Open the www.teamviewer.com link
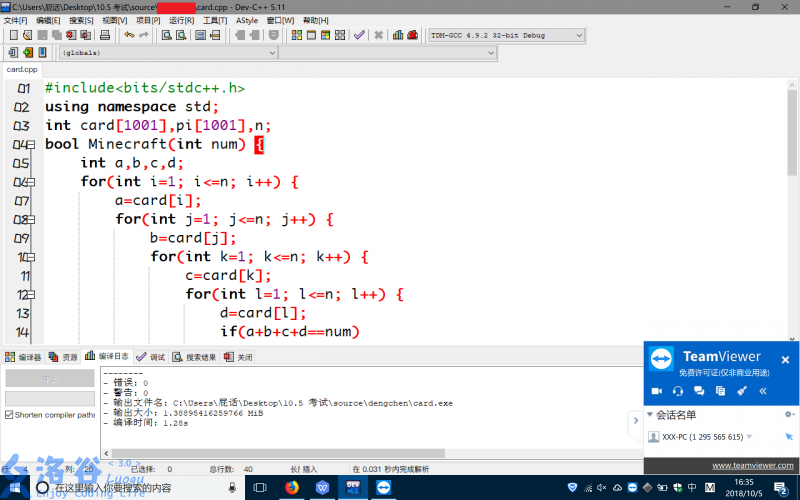 tap(752, 465)
